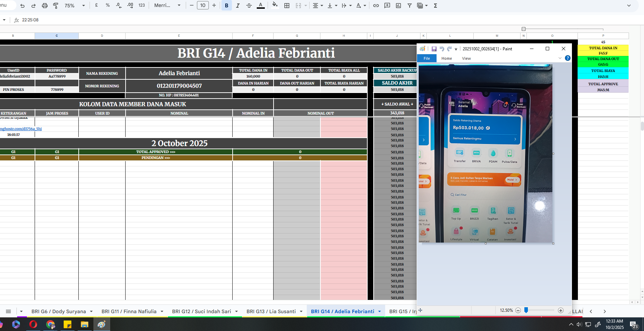Toggle strikethrough formatting
The height and width of the screenshot is (331, 644).
[x=249, y=6]
